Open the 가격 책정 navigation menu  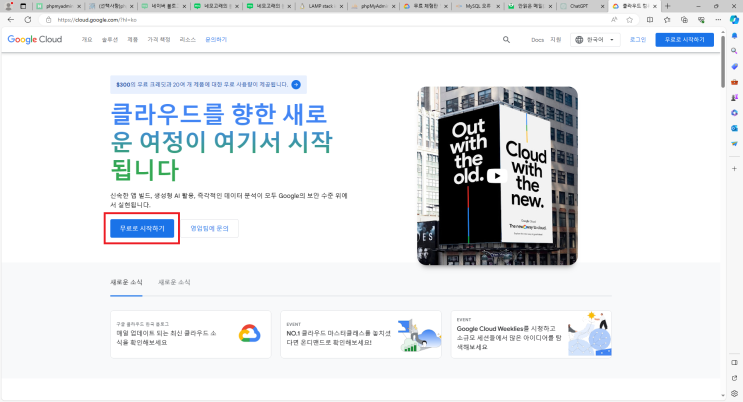pyautogui.click(x=159, y=40)
